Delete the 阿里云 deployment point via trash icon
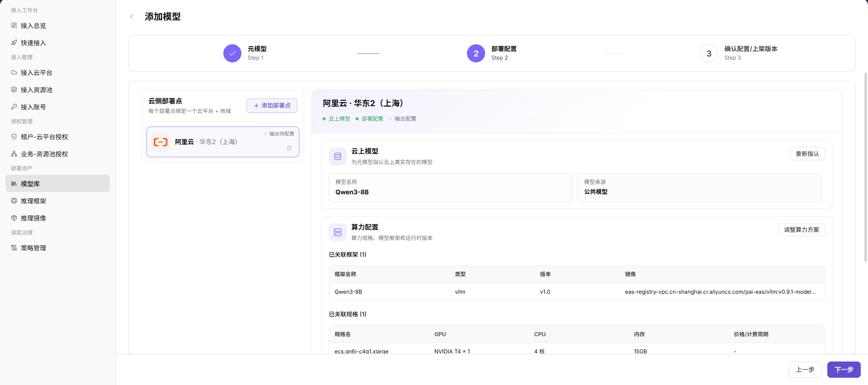 [x=289, y=148]
